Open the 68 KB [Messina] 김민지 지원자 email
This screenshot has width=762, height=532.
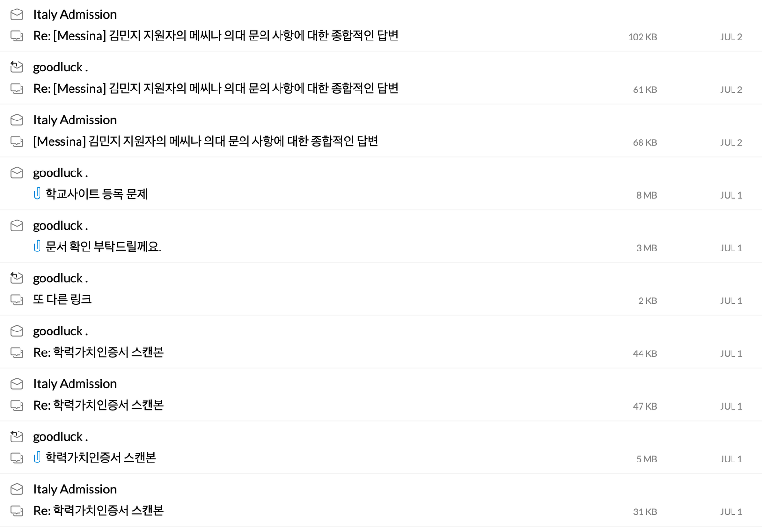pos(205,141)
